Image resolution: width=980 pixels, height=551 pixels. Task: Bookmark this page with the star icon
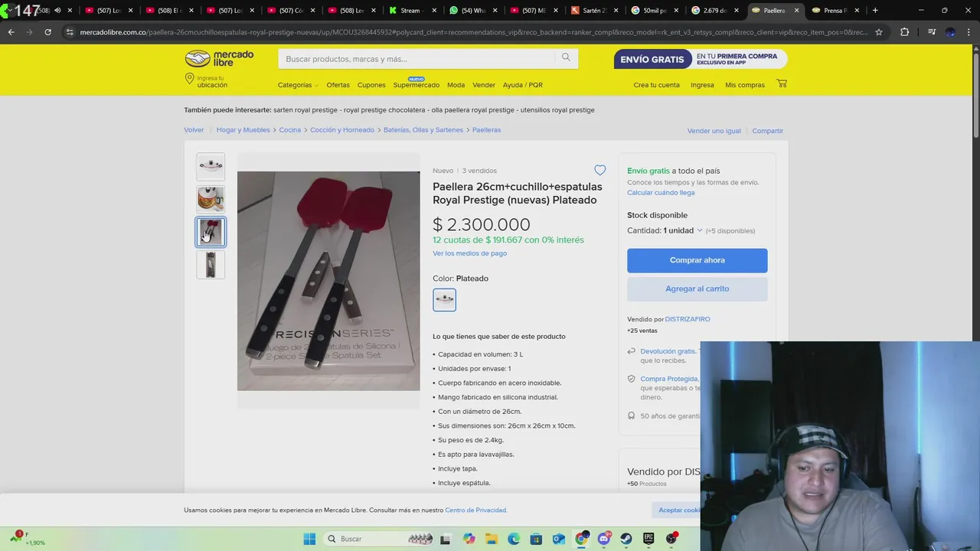pyautogui.click(x=879, y=32)
